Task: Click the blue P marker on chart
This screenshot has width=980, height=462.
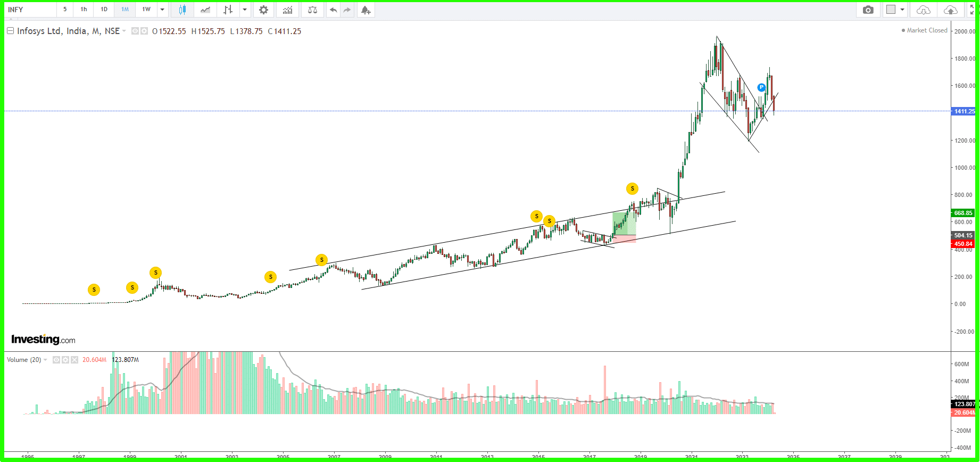Action: click(761, 87)
